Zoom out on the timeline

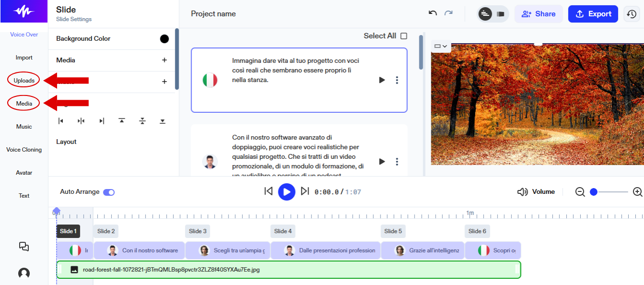pos(580,192)
